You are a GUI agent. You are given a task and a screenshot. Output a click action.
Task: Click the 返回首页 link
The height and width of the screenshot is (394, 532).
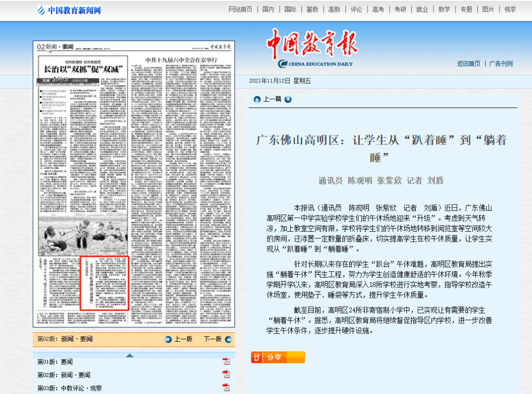tap(468, 64)
